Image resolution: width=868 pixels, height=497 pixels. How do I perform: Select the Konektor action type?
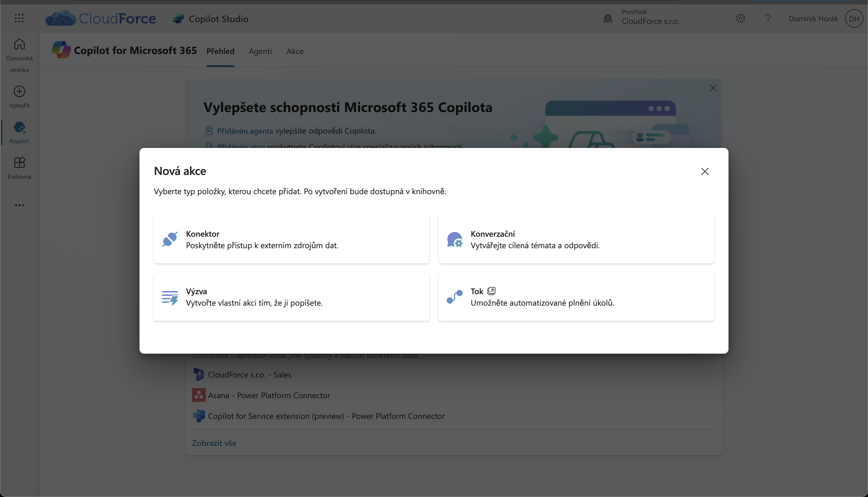[x=291, y=239]
